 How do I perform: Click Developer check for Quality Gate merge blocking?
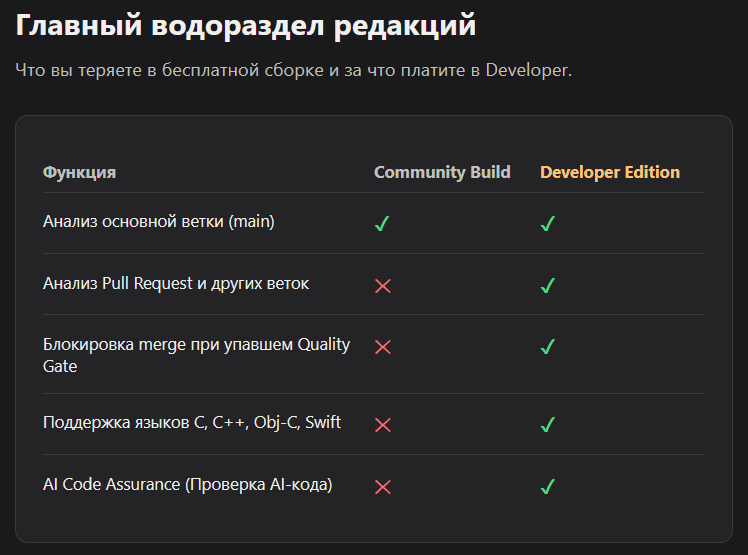[548, 346]
